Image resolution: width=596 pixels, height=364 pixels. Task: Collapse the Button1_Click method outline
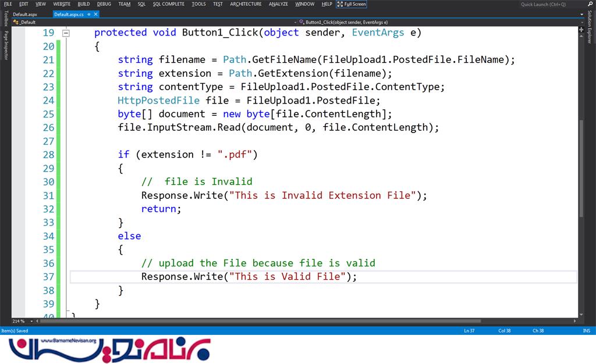tap(66, 33)
